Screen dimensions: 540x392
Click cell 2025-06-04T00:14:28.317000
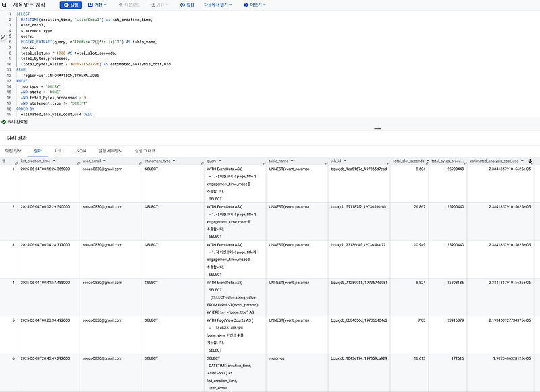45,245
